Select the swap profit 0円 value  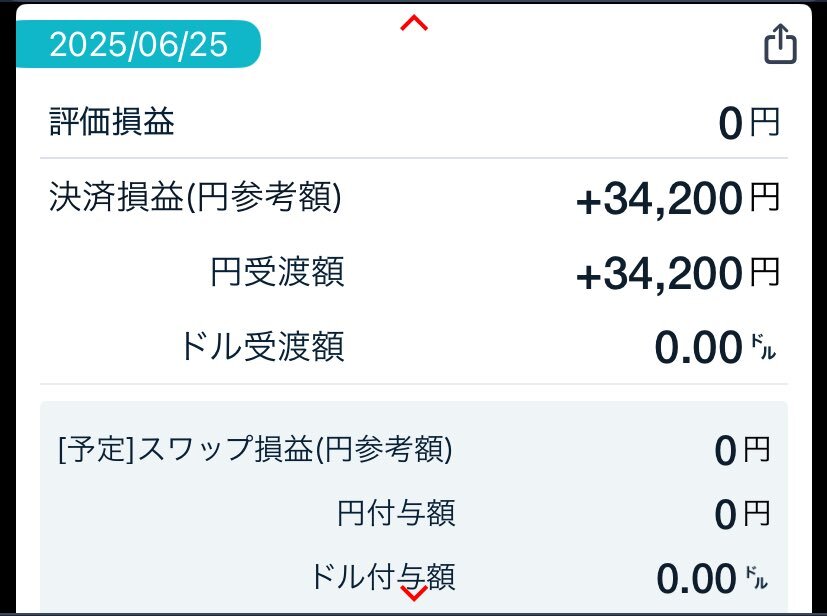coord(742,450)
